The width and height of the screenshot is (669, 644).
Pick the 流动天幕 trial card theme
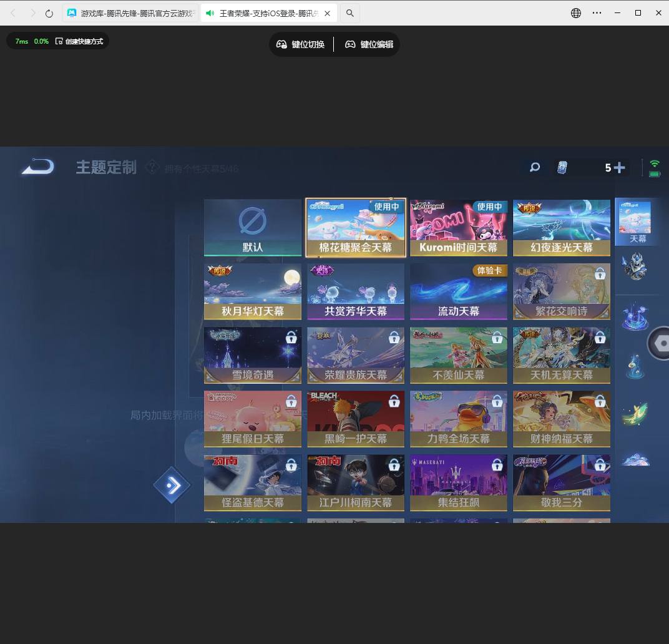click(x=459, y=291)
